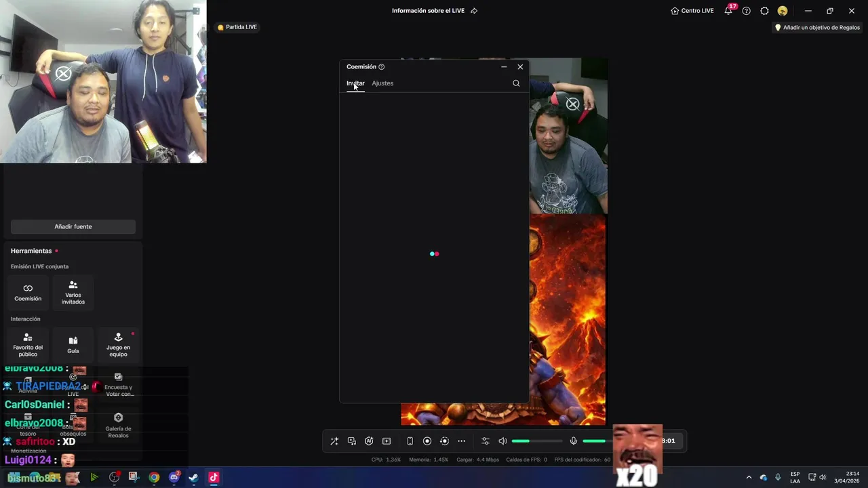Click help icon next to Coemisión title

tap(381, 67)
